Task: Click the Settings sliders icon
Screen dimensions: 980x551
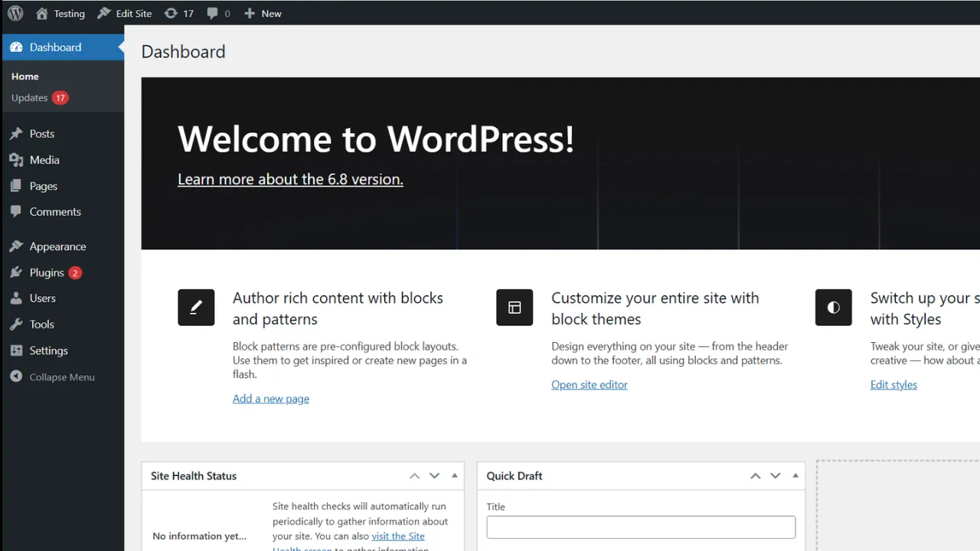Action: [x=16, y=350]
